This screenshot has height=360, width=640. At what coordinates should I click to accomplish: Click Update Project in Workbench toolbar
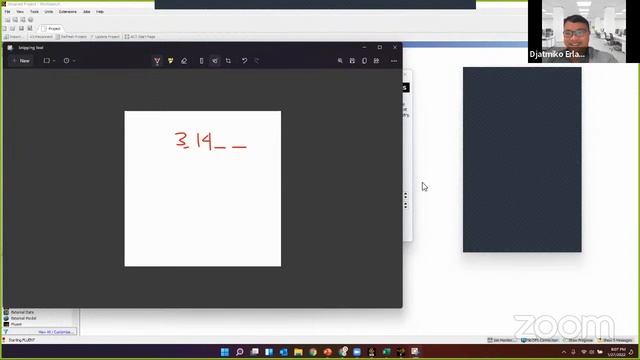click(105, 37)
